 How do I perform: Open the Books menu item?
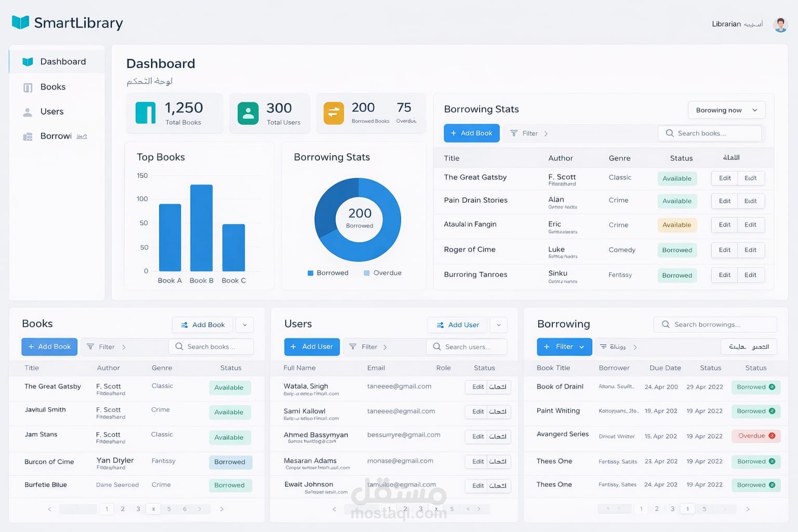tap(57, 87)
